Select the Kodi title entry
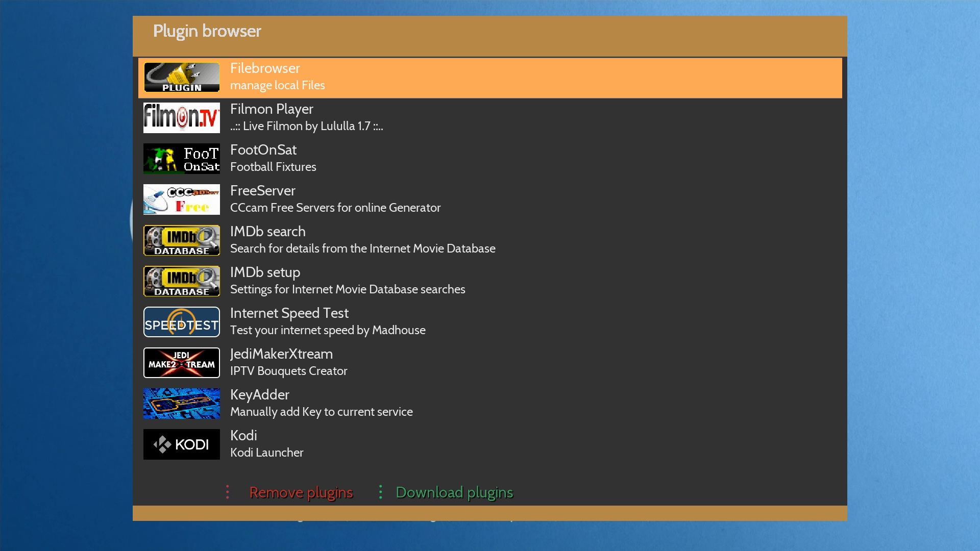The width and height of the screenshot is (980, 551). click(243, 436)
